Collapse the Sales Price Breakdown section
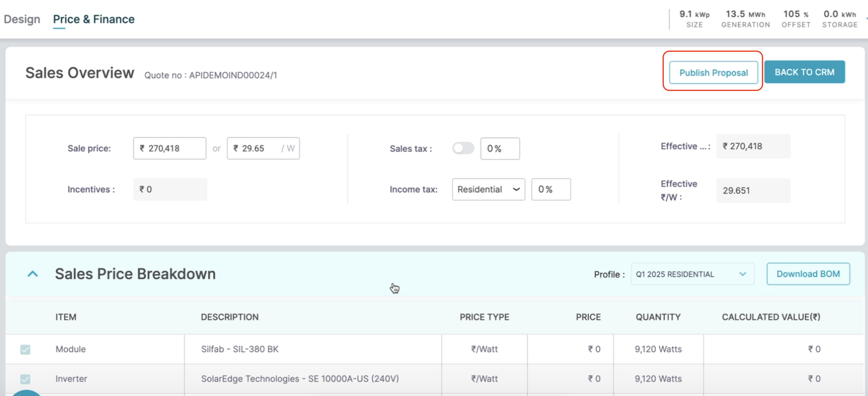This screenshot has height=396, width=868. pos(32,274)
